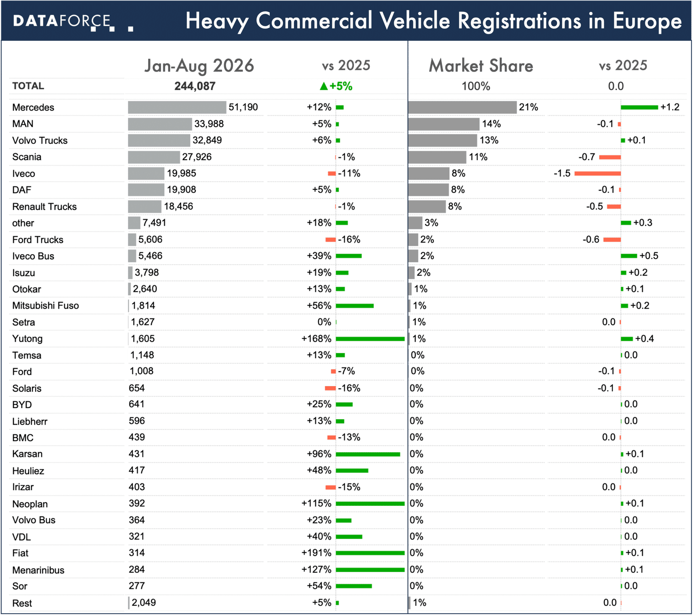Click the 'Jan-Aug 2026' column header
696x616 pixels.
[199, 66]
